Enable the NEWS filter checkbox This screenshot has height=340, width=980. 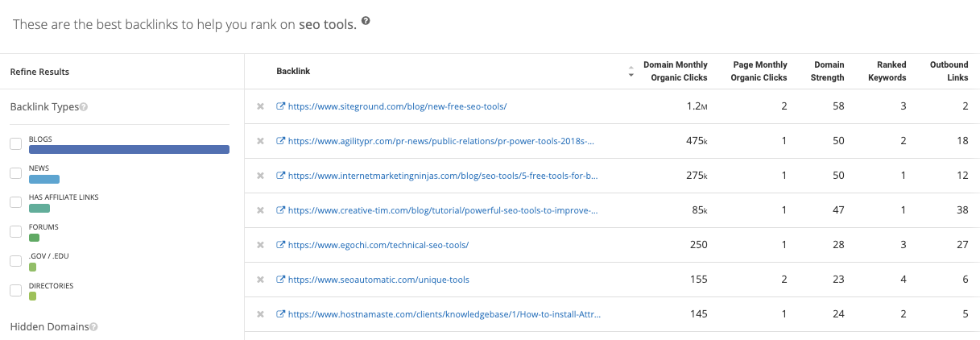(x=15, y=173)
